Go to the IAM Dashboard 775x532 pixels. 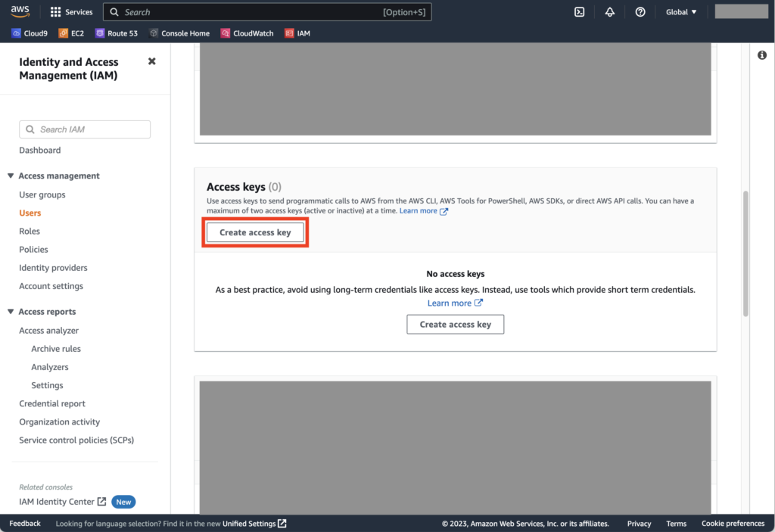[x=40, y=151]
